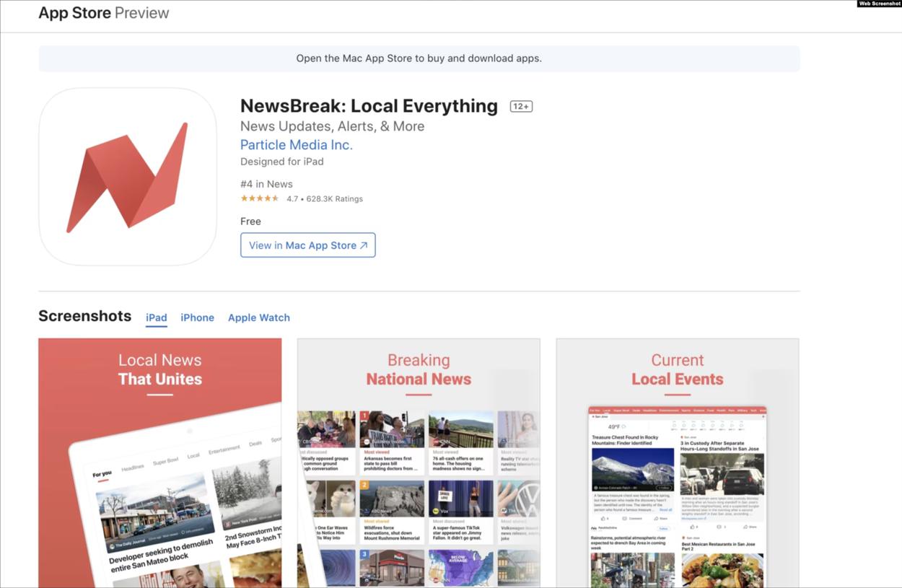The height and width of the screenshot is (588, 902).
Task: Click the 4.7 • 628.3K Ratings text
Action: (325, 198)
